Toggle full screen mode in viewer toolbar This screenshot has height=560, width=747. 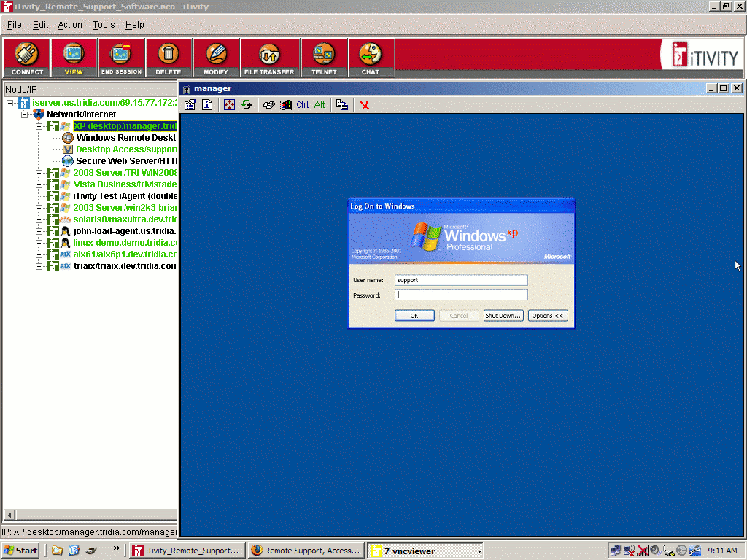[229, 105]
